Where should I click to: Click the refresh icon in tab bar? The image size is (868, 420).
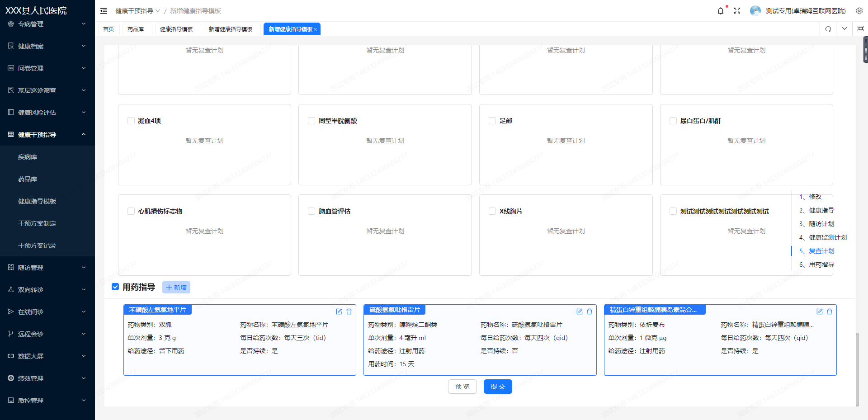(828, 29)
